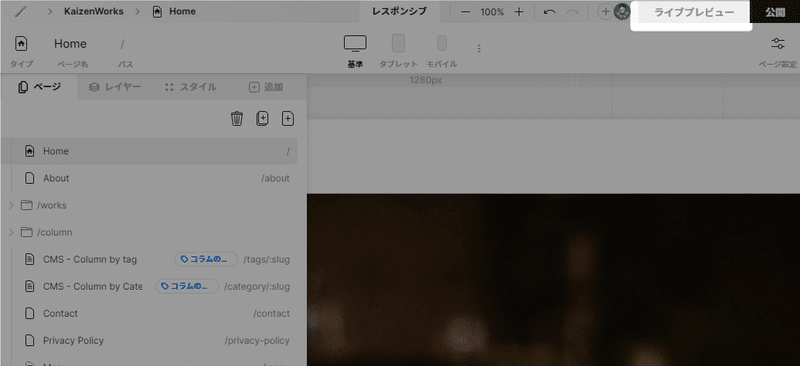Click the /privacy-policy path text
Image resolution: width=800 pixels, height=366 pixels.
pyautogui.click(x=257, y=340)
